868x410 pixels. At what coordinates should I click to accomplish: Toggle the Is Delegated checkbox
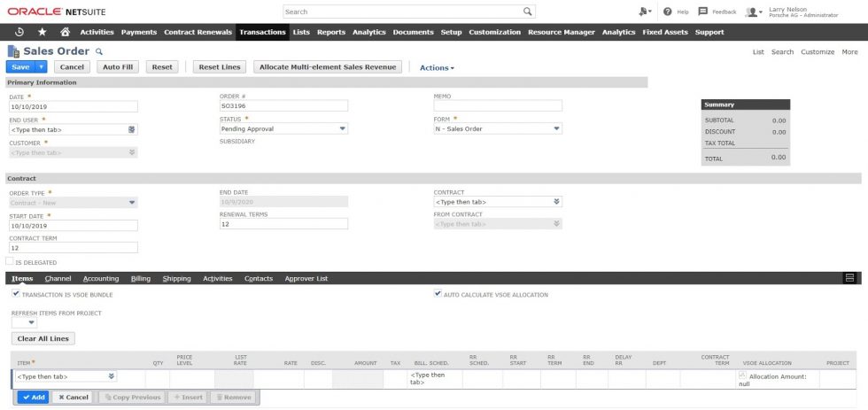10,262
